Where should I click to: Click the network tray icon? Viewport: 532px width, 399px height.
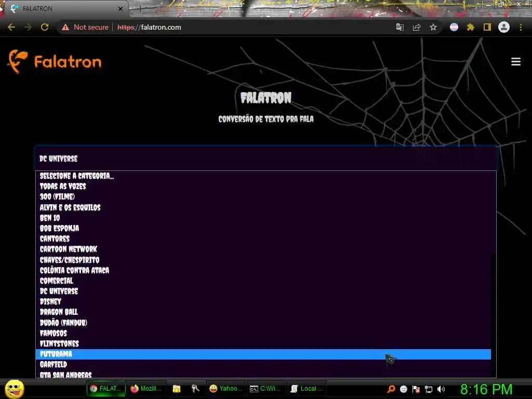click(x=429, y=389)
